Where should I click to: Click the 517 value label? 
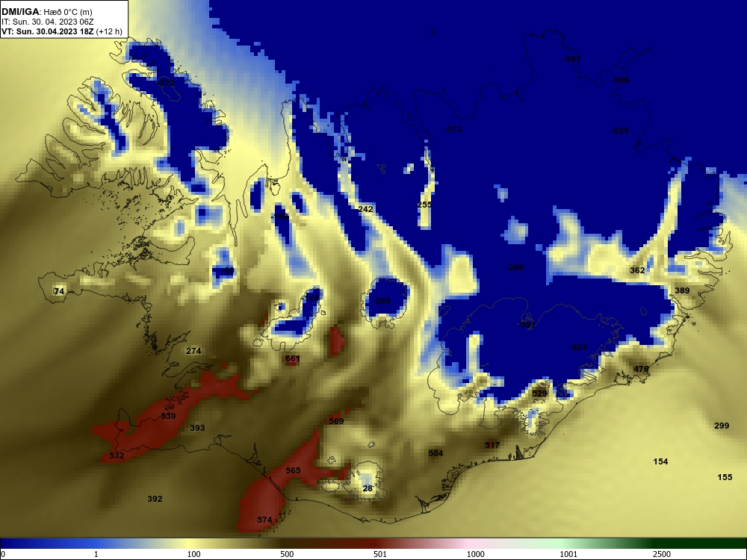click(492, 445)
